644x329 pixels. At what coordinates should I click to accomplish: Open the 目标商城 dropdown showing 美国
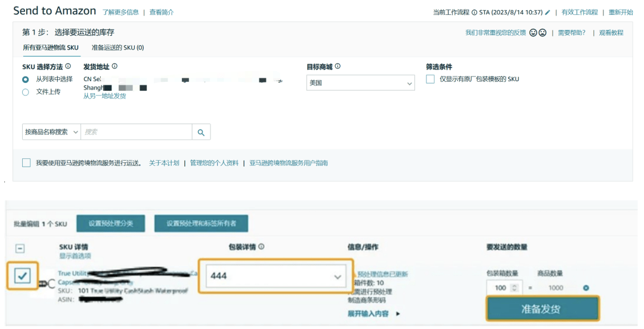point(360,83)
